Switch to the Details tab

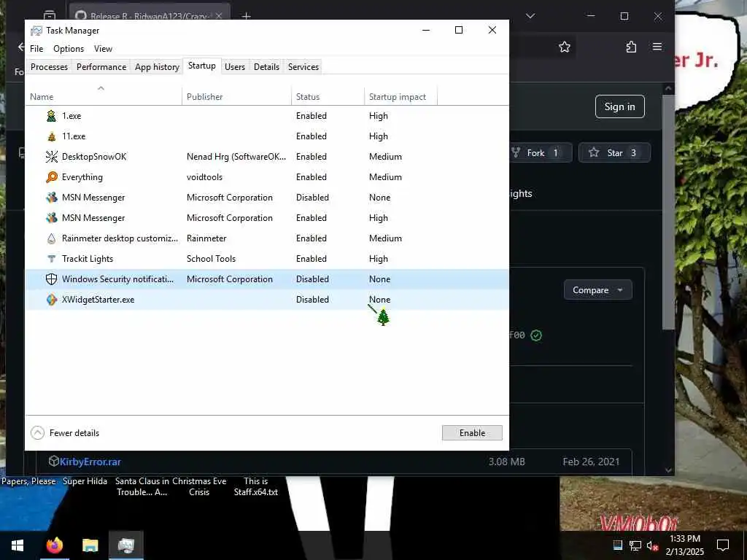pos(266,66)
